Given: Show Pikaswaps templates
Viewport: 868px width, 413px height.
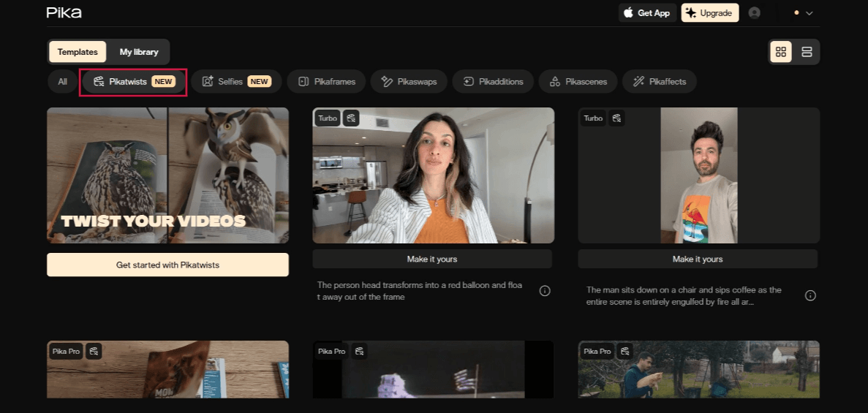Looking at the screenshot, I should click(x=410, y=82).
